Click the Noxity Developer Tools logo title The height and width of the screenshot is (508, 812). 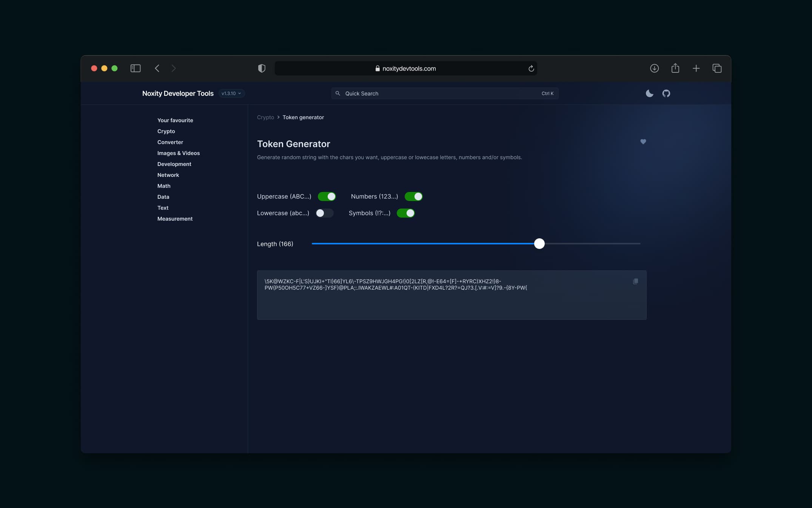[x=178, y=93]
